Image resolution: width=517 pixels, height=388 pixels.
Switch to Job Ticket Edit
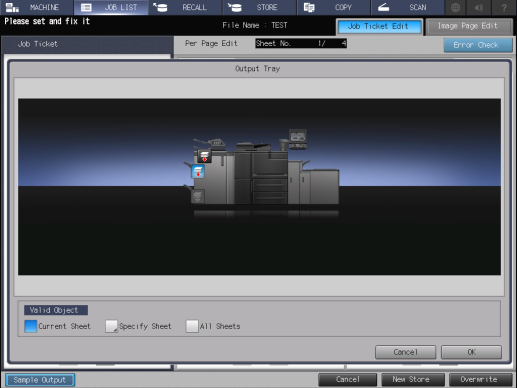[x=379, y=26]
